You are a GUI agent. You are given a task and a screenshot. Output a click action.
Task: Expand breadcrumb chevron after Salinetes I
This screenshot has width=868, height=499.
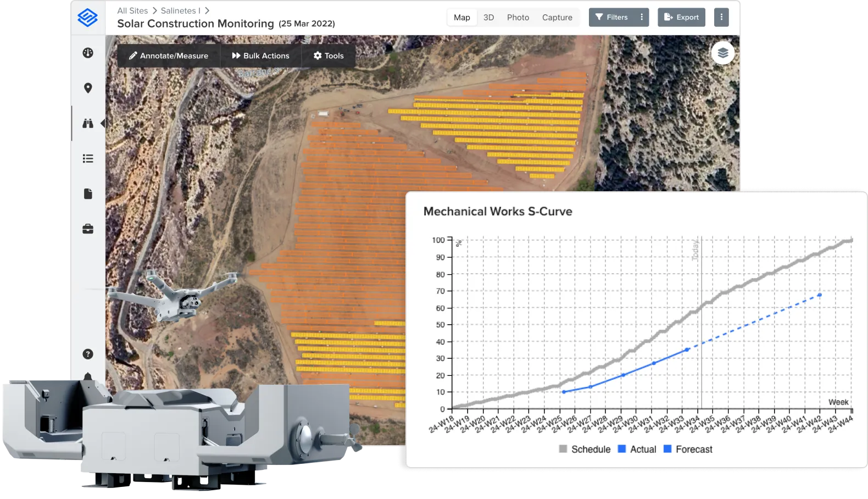click(207, 10)
